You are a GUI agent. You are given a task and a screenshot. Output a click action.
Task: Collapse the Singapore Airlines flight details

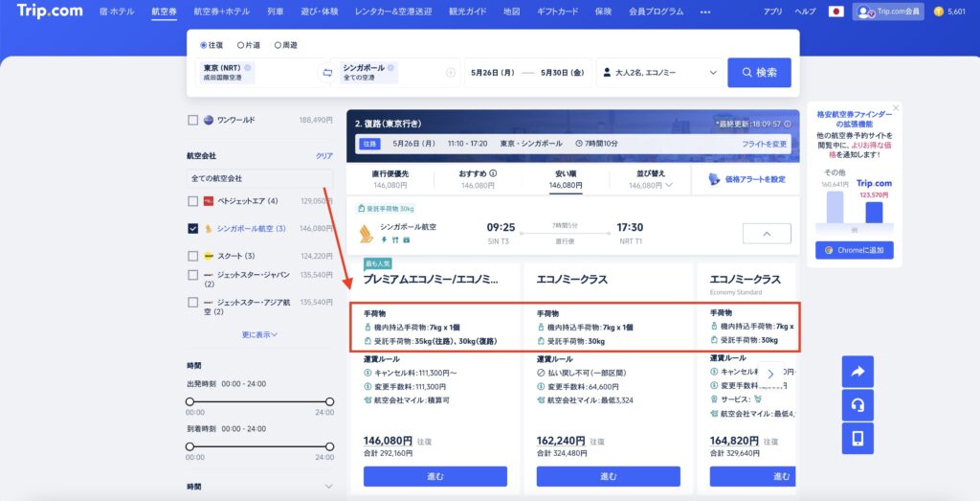point(767,234)
